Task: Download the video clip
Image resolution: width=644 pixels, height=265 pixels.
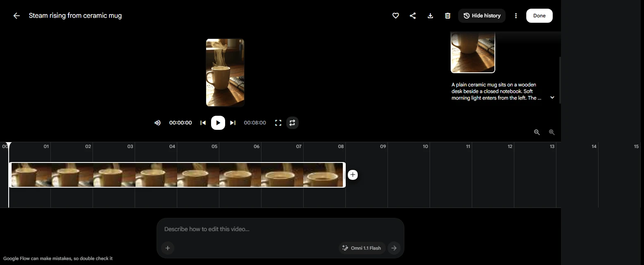Action: pos(430,16)
